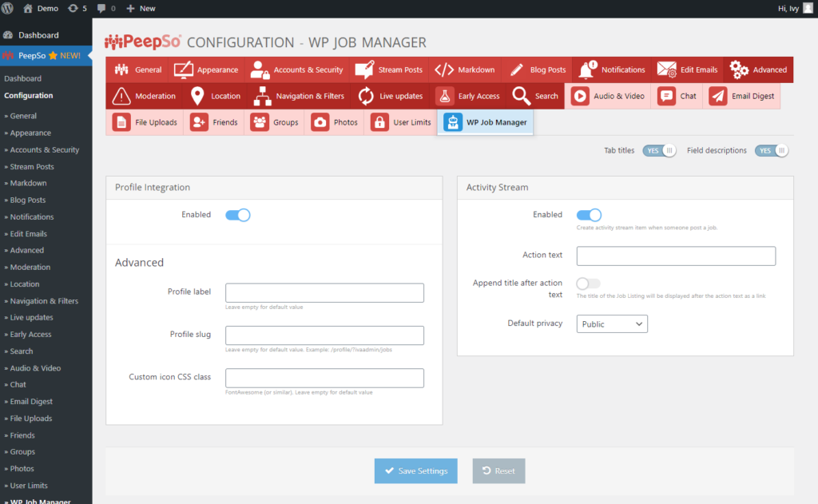This screenshot has height=504, width=818.
Task: Toggle the Tab titles YES switch
Action: [659, 150]
